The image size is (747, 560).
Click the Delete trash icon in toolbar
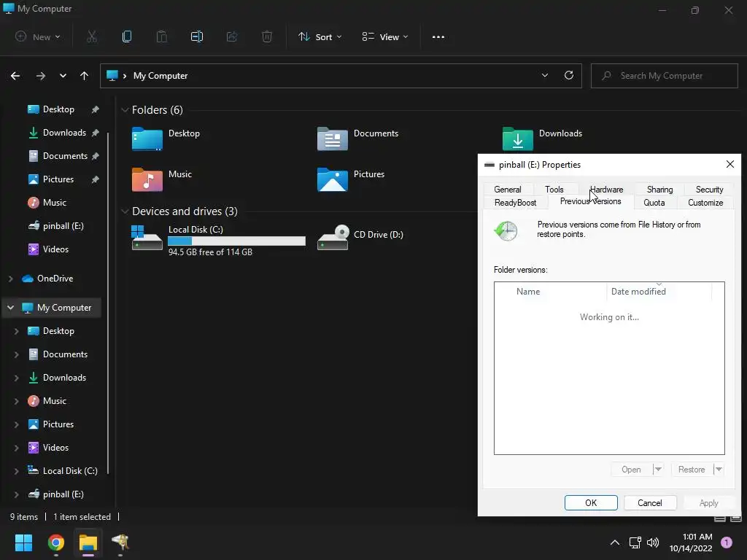[267, 36]
